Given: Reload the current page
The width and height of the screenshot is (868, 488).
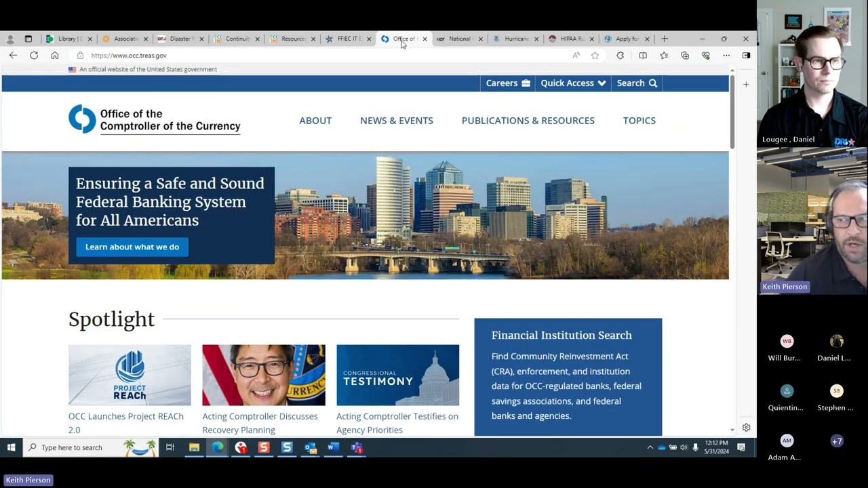Looking at the screenshot, I should pyautogui.click(x=34, y=56).
